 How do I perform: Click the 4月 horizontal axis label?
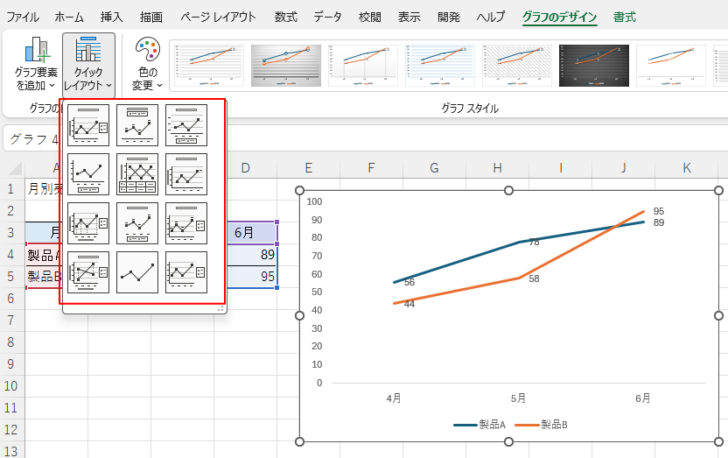click(x=394, y=398)
